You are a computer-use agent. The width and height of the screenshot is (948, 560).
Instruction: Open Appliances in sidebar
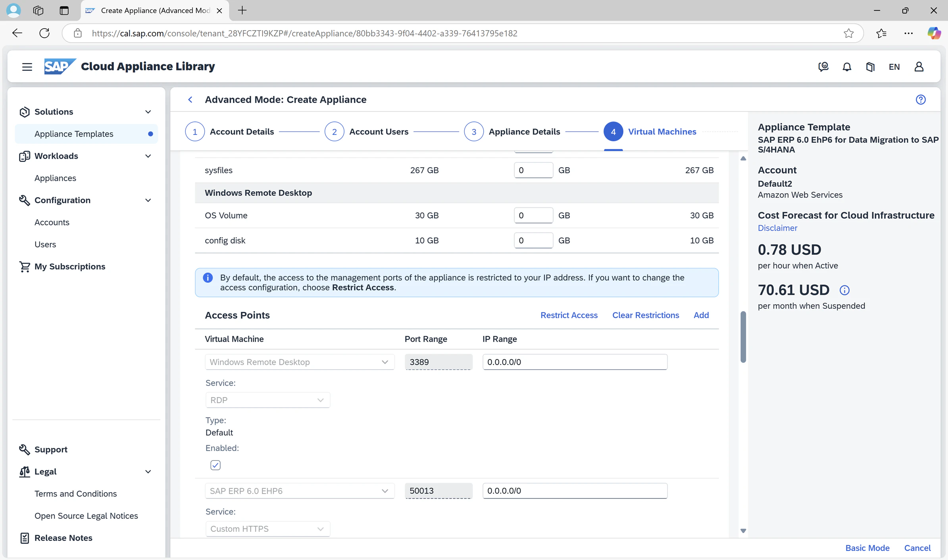55,178
